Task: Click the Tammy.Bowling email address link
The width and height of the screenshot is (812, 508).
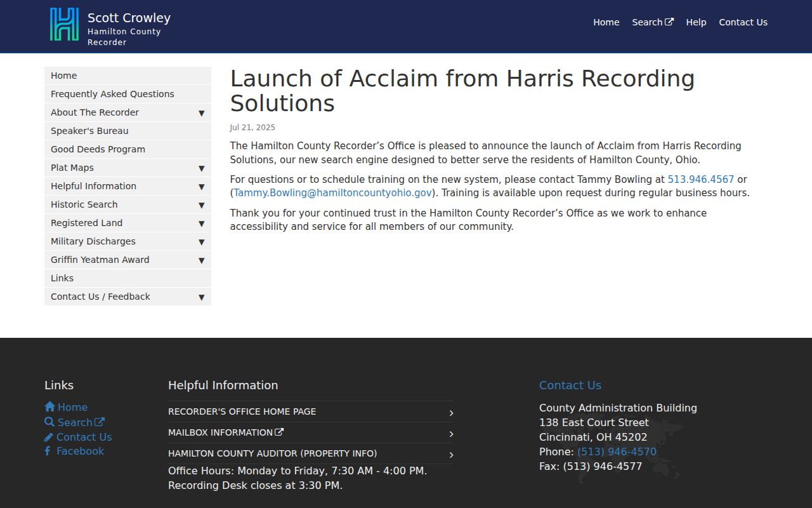Action: [333, 192]
